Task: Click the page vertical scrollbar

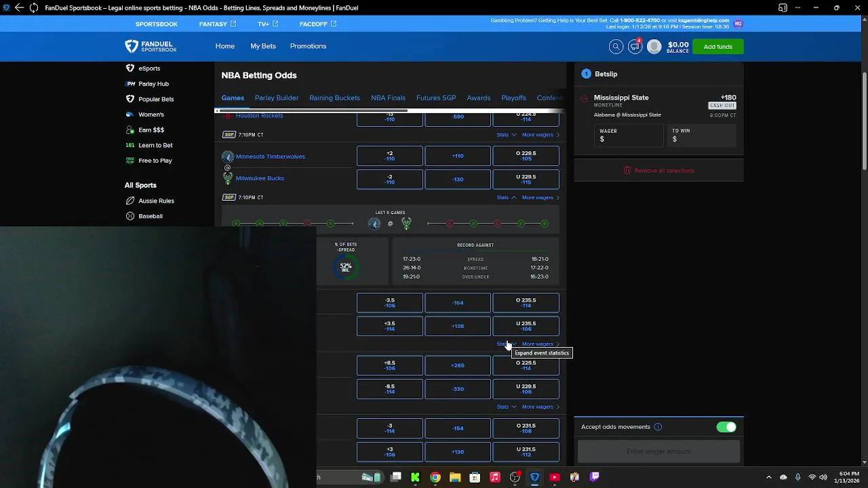Action: click(x=864, y=122)
